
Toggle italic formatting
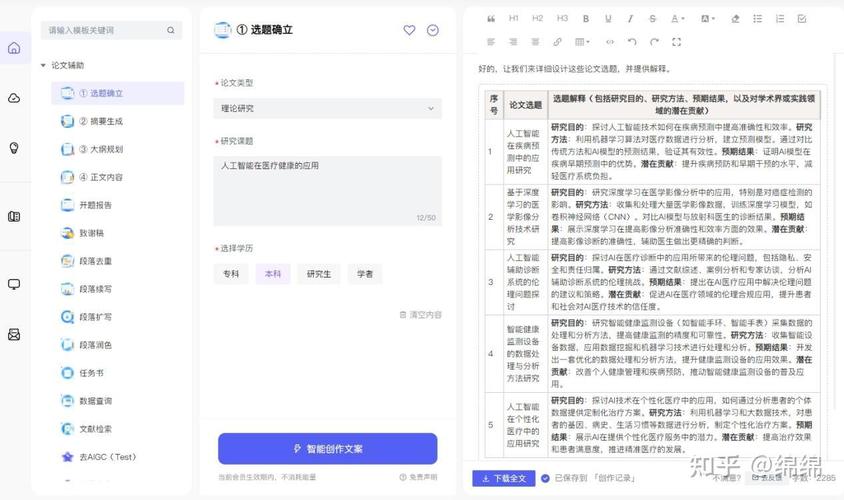(630, 19)
